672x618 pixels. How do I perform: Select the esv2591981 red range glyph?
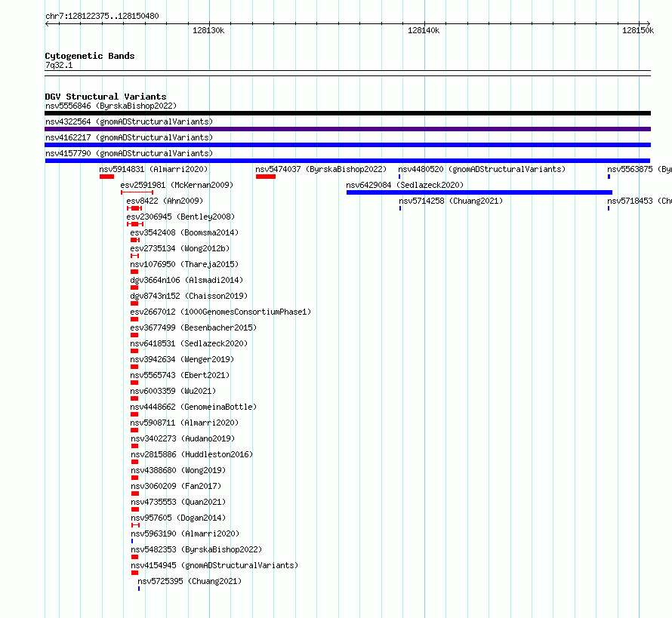137,192
